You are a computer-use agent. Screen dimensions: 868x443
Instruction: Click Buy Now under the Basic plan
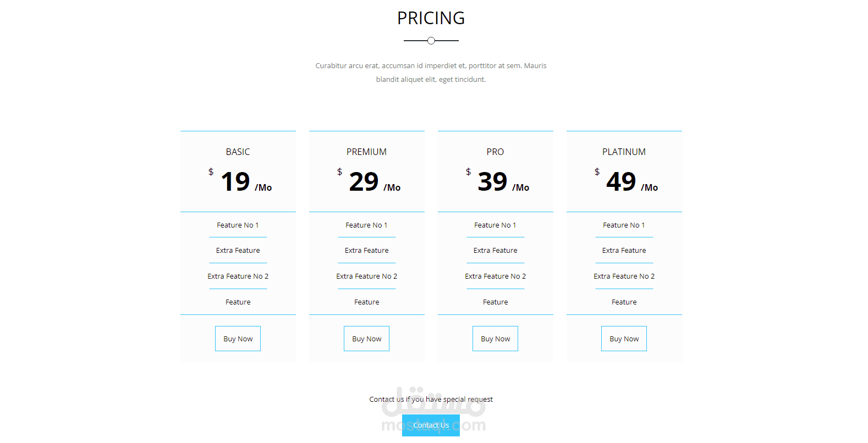click(x=238, y=339)
